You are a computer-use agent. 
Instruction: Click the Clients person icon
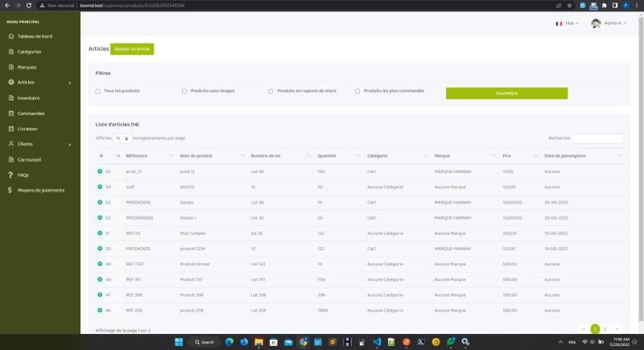[11, 143]
